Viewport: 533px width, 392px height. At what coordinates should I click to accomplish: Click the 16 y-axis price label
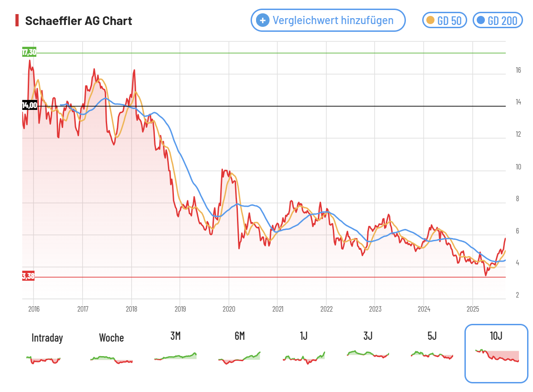coord(518,70)
